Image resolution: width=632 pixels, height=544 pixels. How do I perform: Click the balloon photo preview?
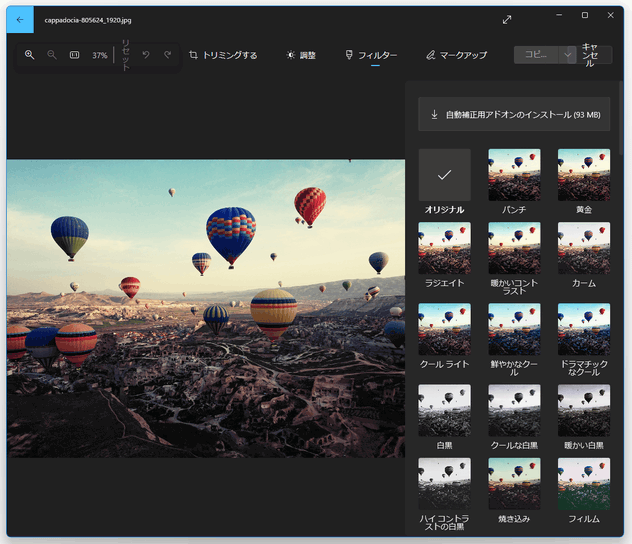(206, 308)
